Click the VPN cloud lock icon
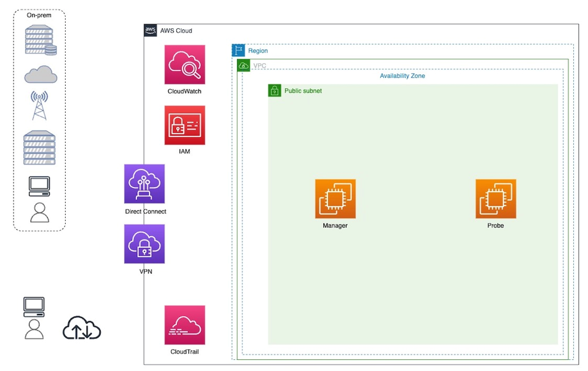The width and height of the screenshot is (588, 371). click(144, 244)
